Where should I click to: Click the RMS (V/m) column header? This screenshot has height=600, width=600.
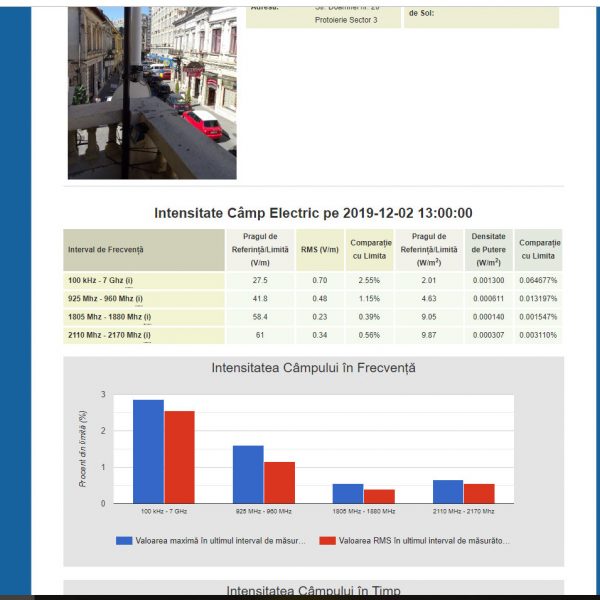pyautogui.click(x=320, y=249)
